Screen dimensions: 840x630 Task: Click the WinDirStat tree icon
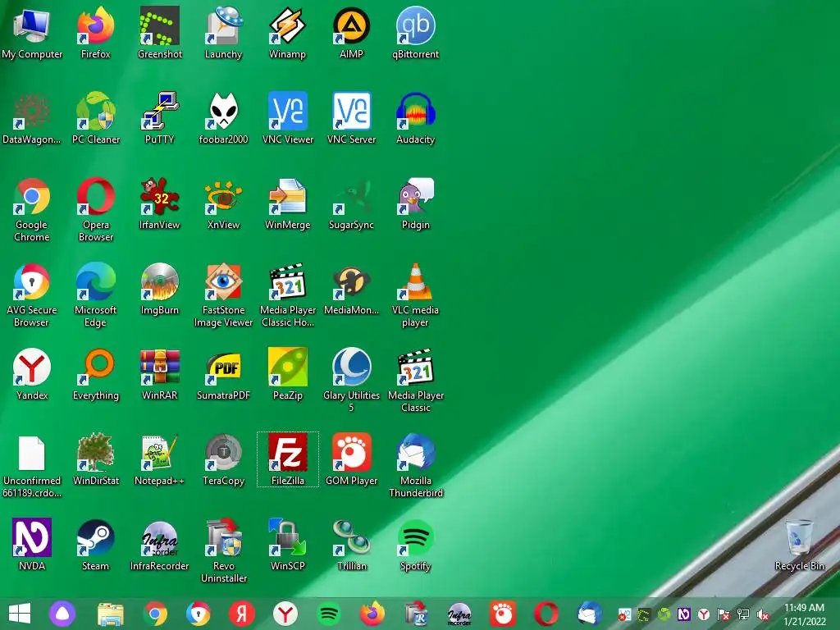pyautogui.click(x=96, y=459)
